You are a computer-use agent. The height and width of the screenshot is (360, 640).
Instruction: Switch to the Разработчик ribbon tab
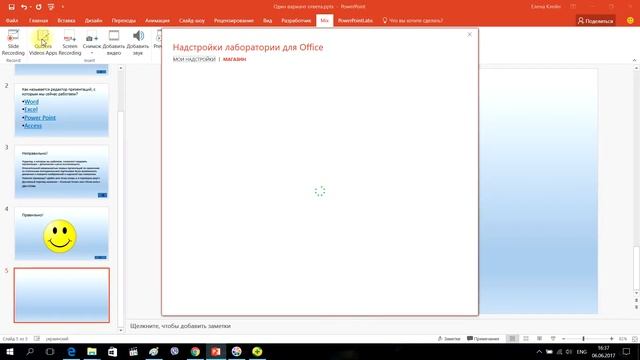pos(296,20)
